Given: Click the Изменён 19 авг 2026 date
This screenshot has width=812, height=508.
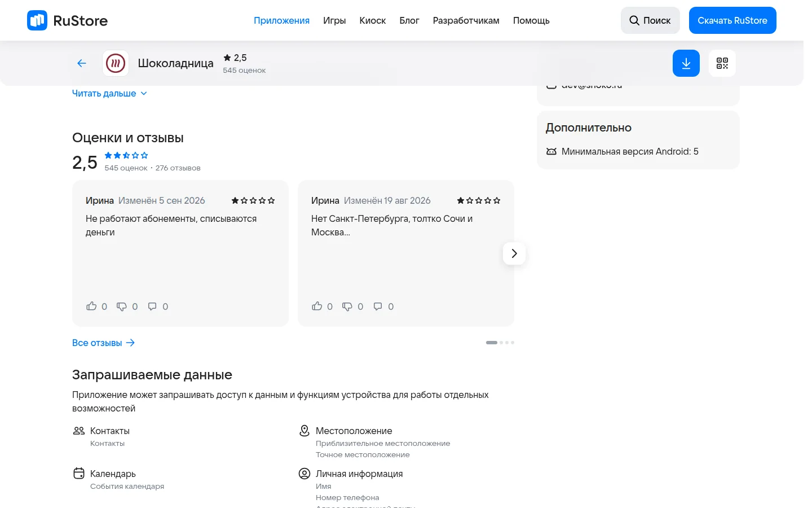Looking at the screenshot, I should point(387,200).
